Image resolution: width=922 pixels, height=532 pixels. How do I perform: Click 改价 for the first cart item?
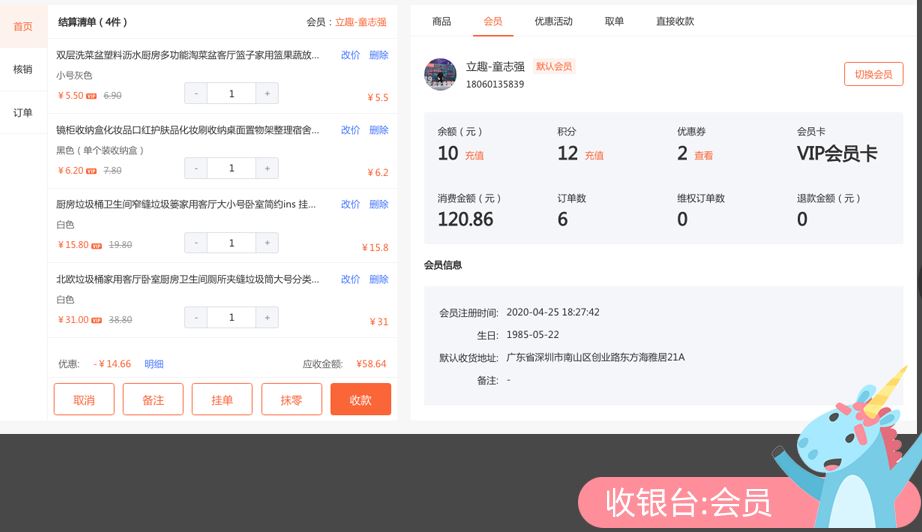350,55
